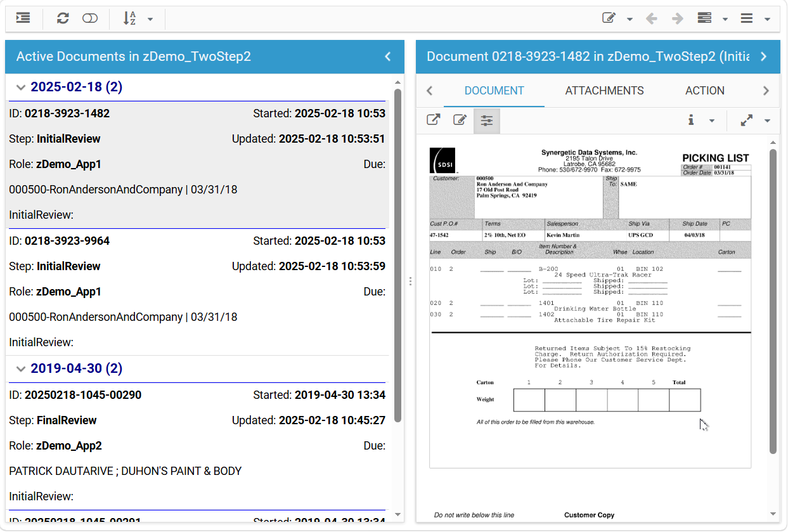Click the edit note icon in top toolbar
This screenshot has width=788, height=532.
click(x=609, y=18)
